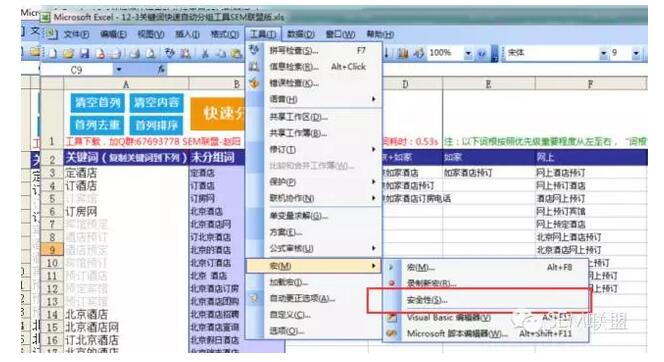
Task: Click the 首列排序 button
Action: coord(156,125)
